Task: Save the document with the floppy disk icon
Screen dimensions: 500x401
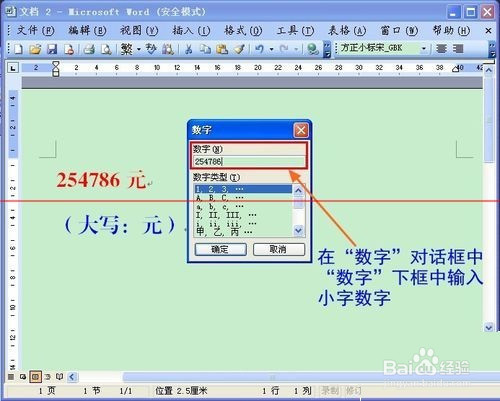Action: pos(52,49)
